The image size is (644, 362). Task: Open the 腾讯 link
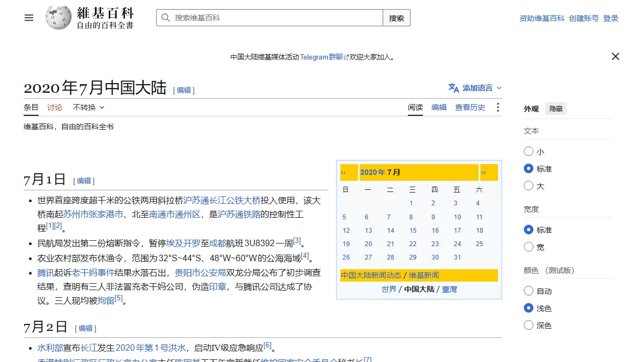click(x=46, y=272)
